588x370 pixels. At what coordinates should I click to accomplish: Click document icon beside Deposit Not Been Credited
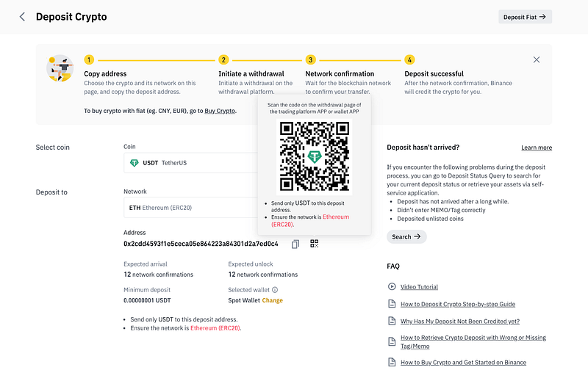392,321
